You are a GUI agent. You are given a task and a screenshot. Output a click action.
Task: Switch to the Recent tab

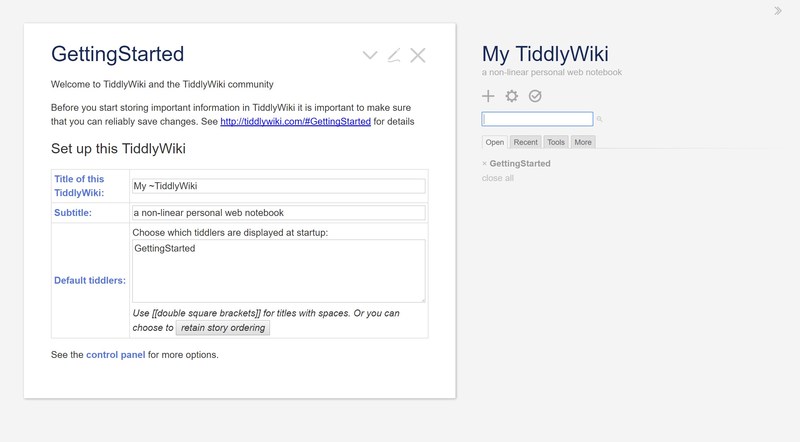pyautogui.click(x=526, y=142)
